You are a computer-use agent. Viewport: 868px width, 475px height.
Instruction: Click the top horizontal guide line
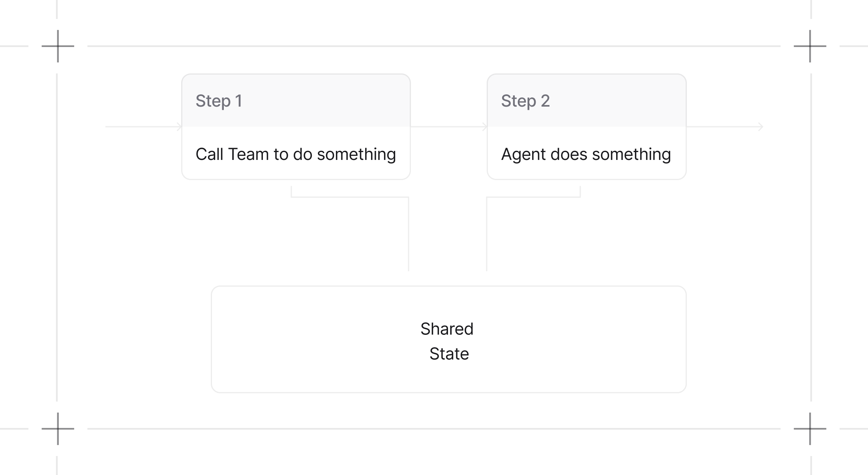pyautogui.click(x=434, y=46)
